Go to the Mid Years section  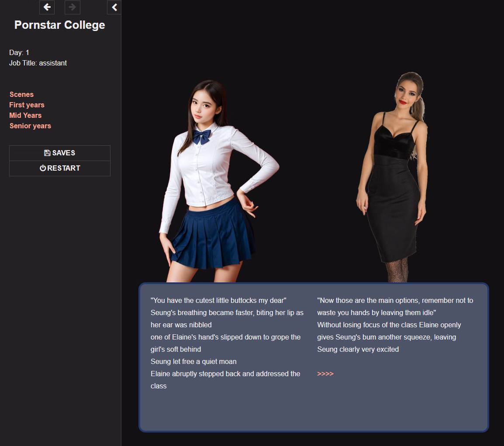pyautogui.click(x=25, y=115)
